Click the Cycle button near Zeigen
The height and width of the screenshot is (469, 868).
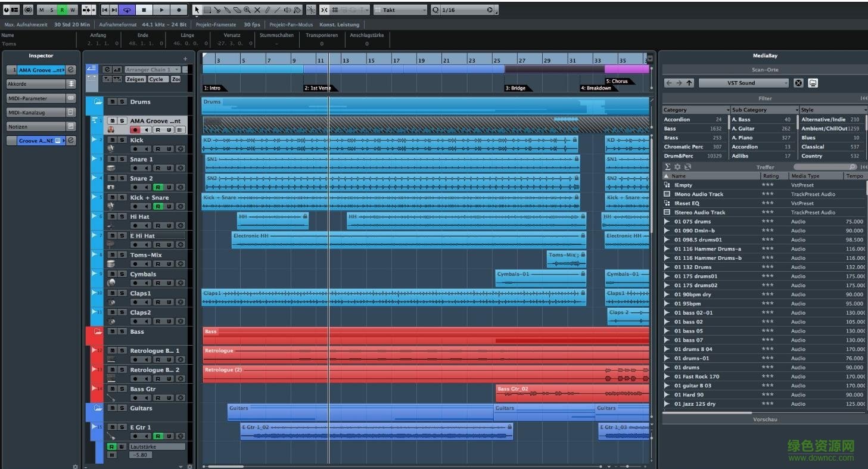(x=157, y=79)
